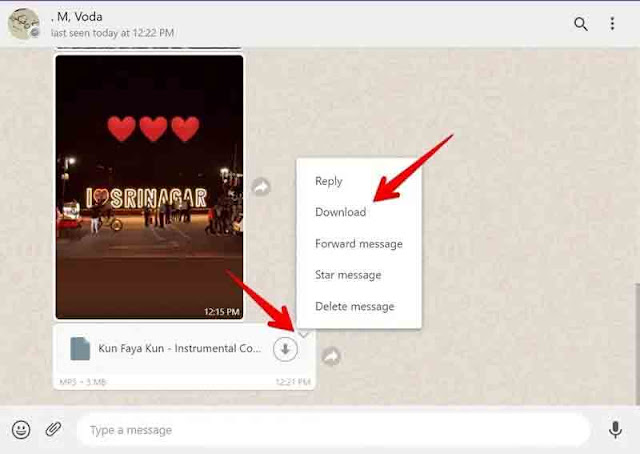Open the I love Srinagar photo
640x454 pixels.
pos(149,187)
